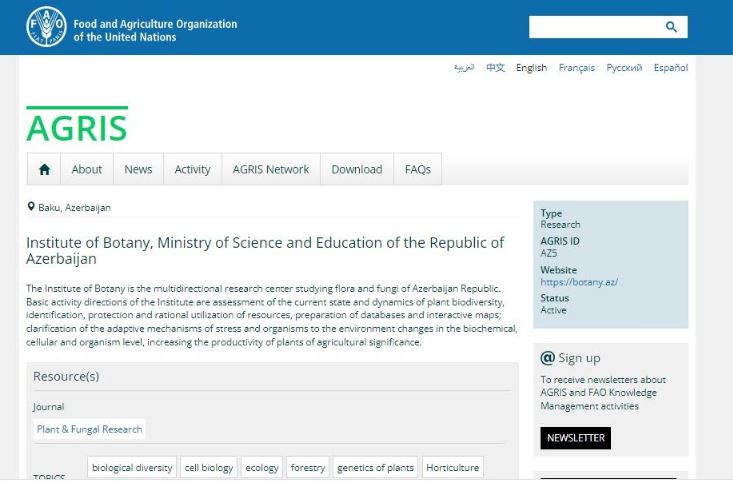Select the cell biology topic tag
The image size is (733, 484).
pos(208,468)
